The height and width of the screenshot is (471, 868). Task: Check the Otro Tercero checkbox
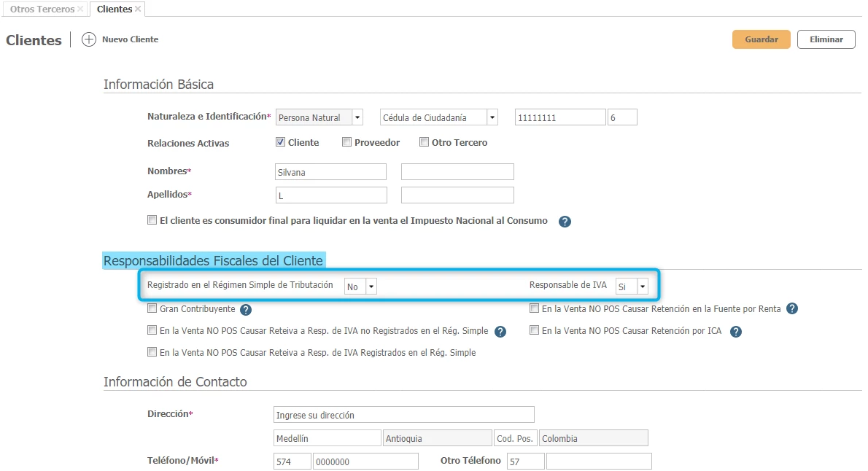click(424, 142)
